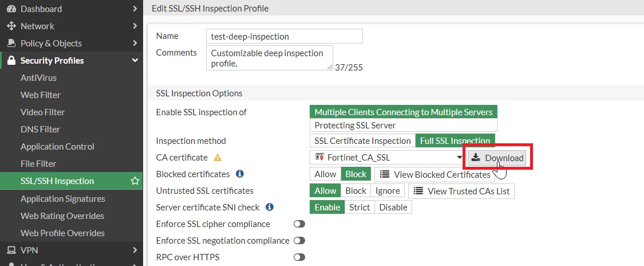Click the Comments text area
Viewport: 644px width, 266px height.
pos(270,58)
